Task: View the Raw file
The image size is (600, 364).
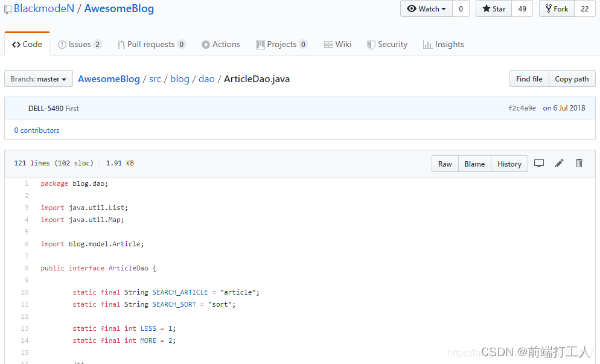Action: click(x=445, y=164)
